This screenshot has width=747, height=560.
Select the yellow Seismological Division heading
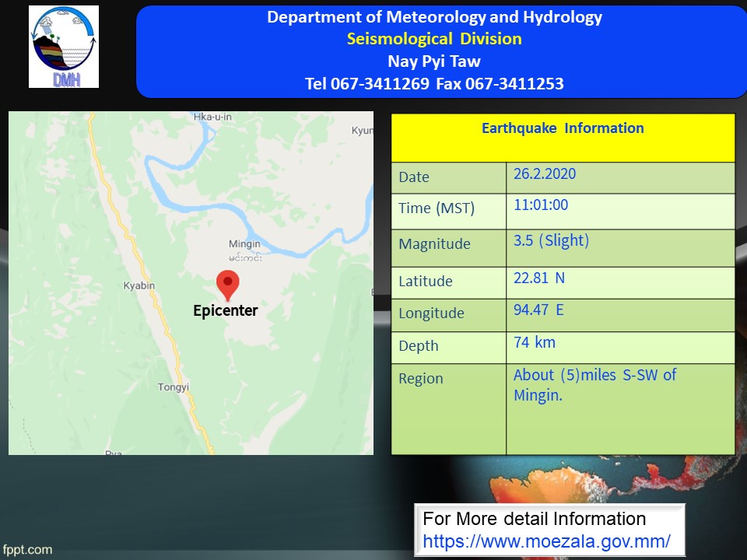[x=434, y=39]
